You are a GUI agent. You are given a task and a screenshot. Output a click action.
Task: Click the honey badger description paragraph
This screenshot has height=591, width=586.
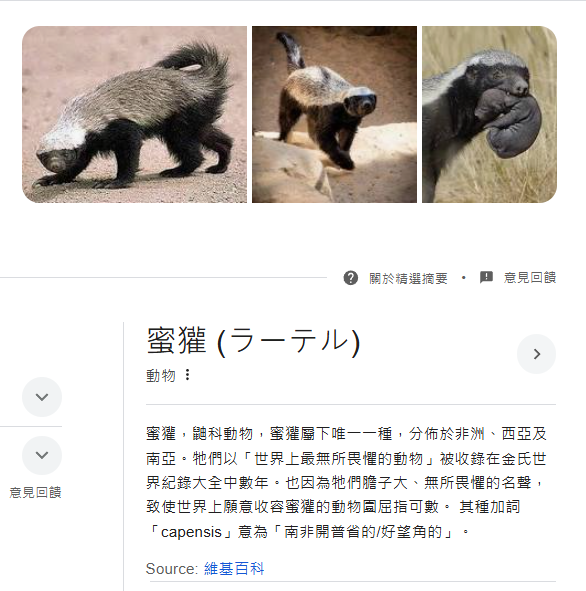pos(346,482)
